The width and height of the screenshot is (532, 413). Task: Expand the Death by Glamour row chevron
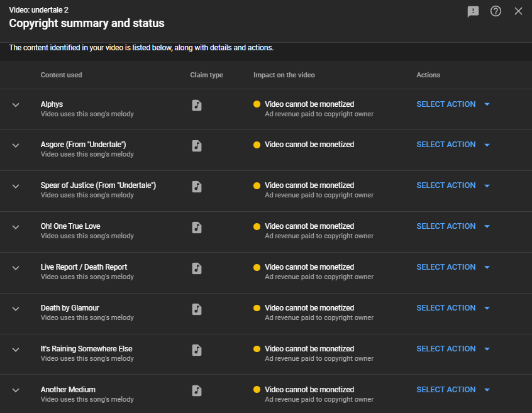click(16, 309)
